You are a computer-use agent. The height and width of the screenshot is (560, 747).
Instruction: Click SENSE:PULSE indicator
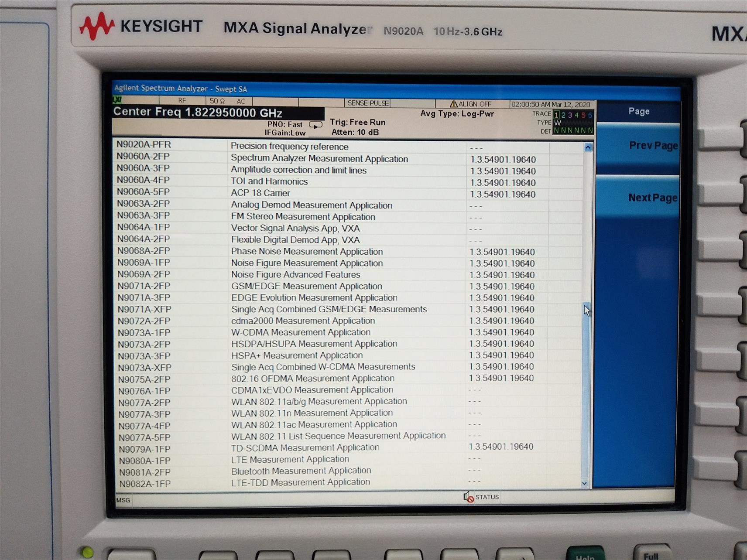coord(367,103)
